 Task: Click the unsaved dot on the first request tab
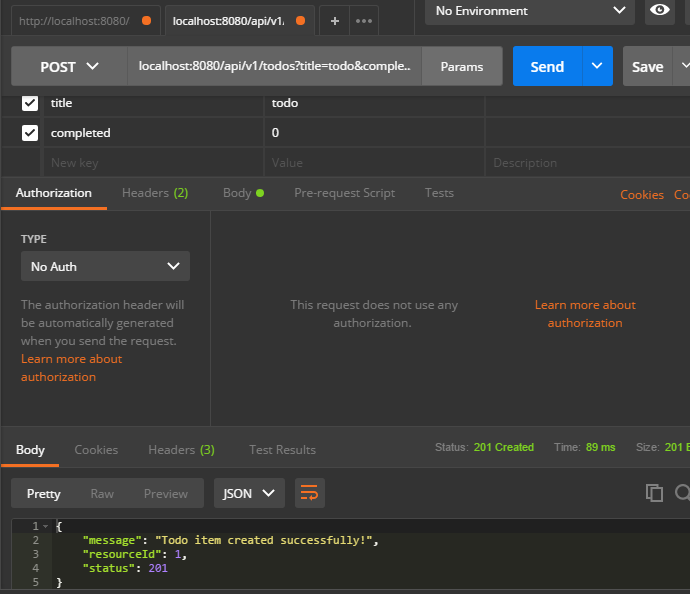(x=147, y=21)
